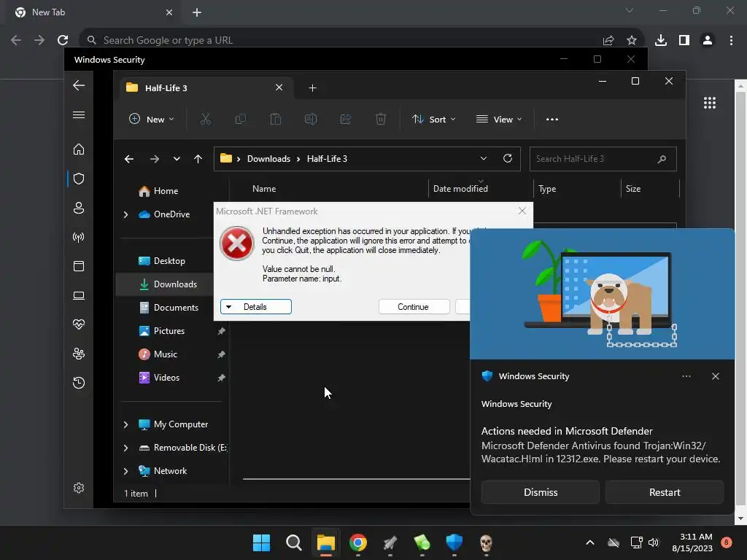
Task: Click Continue in the .NET error dialog
Action: pyautogui.click(x=414, y=307)
